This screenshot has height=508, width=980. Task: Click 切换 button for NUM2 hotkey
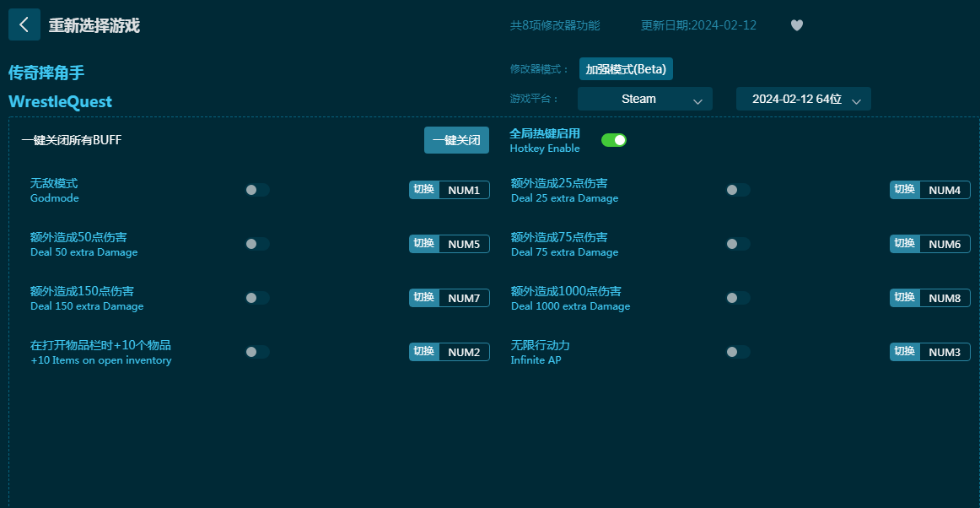pyautogui.click(x=424, y=352)
